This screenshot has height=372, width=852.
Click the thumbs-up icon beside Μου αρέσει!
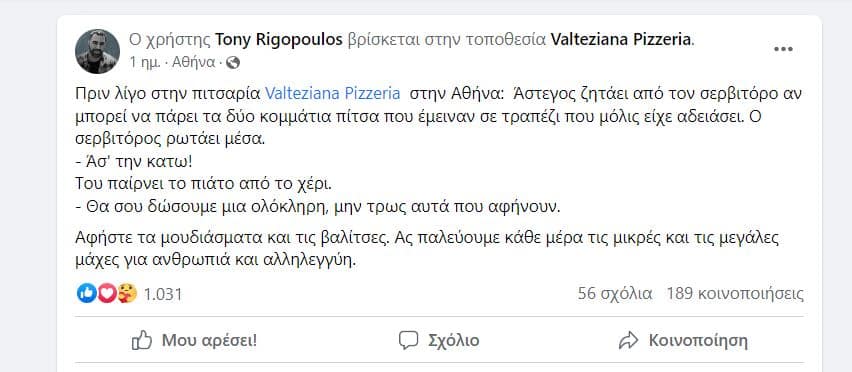coord(142,341)
